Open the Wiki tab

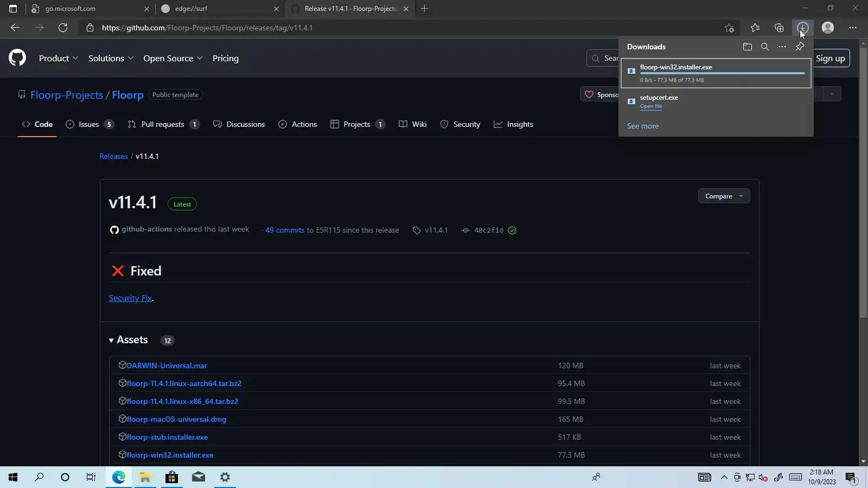[x=413, y=124]
